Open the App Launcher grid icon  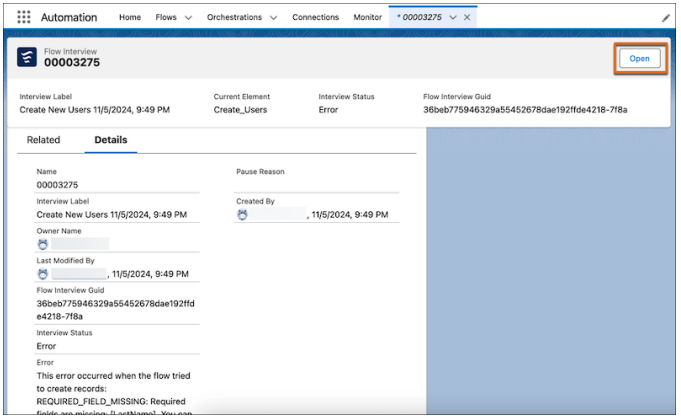[24, 18]
